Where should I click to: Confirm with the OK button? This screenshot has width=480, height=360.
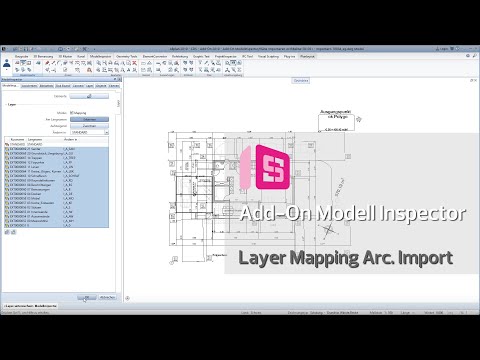coord(87,297)
